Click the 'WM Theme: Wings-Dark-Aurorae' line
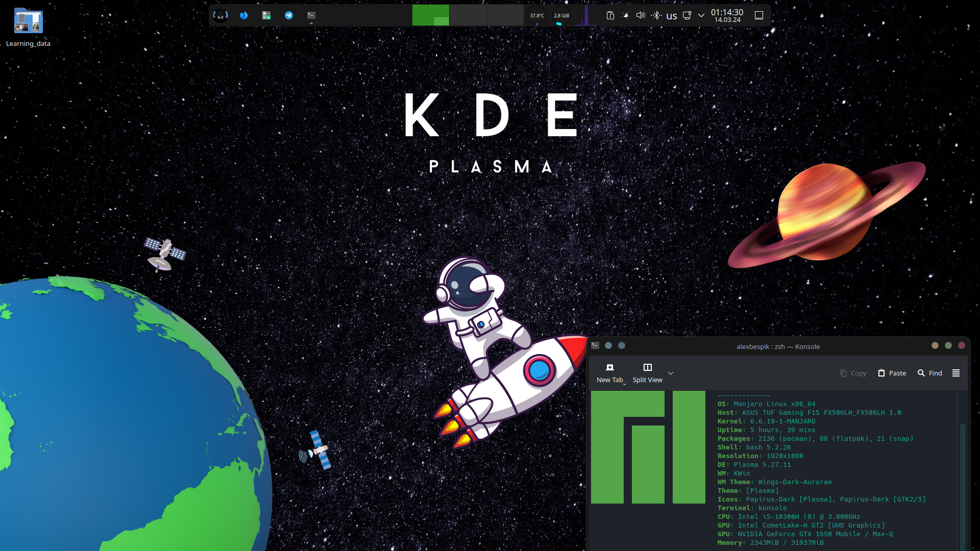Image resolution: width=980 pixels, height=551 pixels. (774, 482)
